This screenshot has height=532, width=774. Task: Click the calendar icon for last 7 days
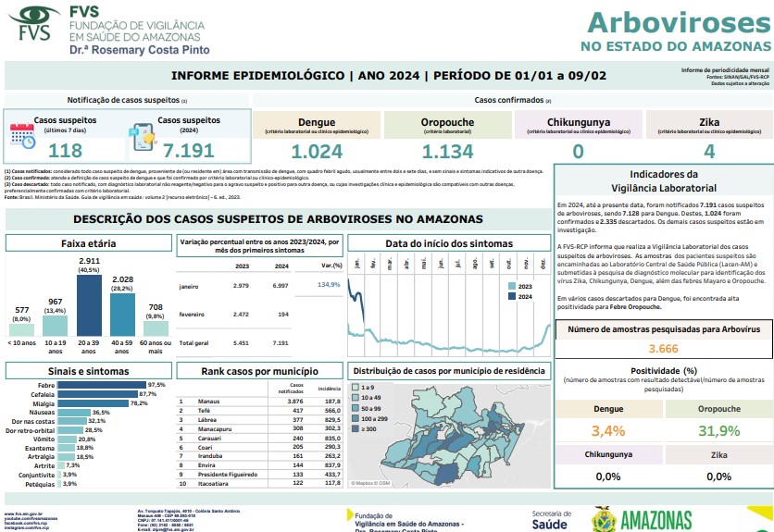(21, 135)
